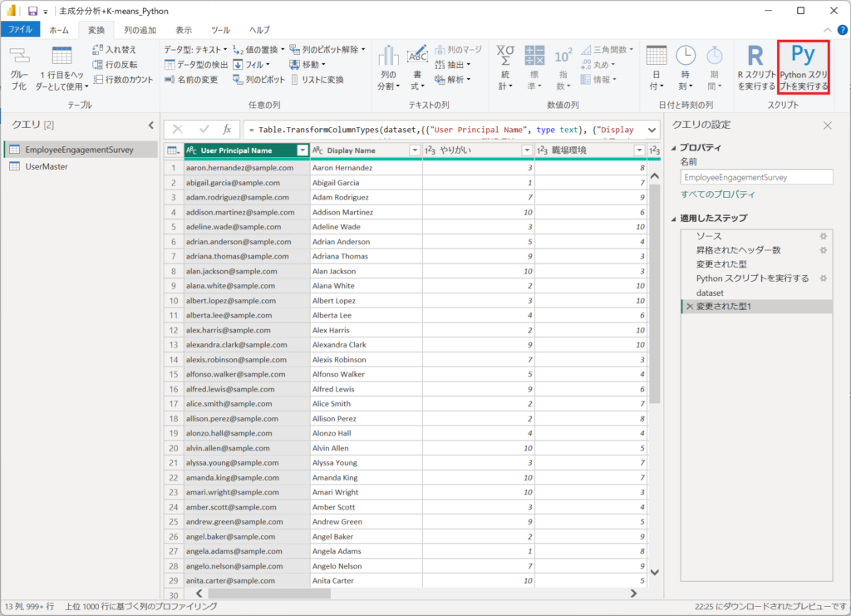Run Python script from the ribbon
Viewport: 851px width, 616px height.
[x=804, y=67]
